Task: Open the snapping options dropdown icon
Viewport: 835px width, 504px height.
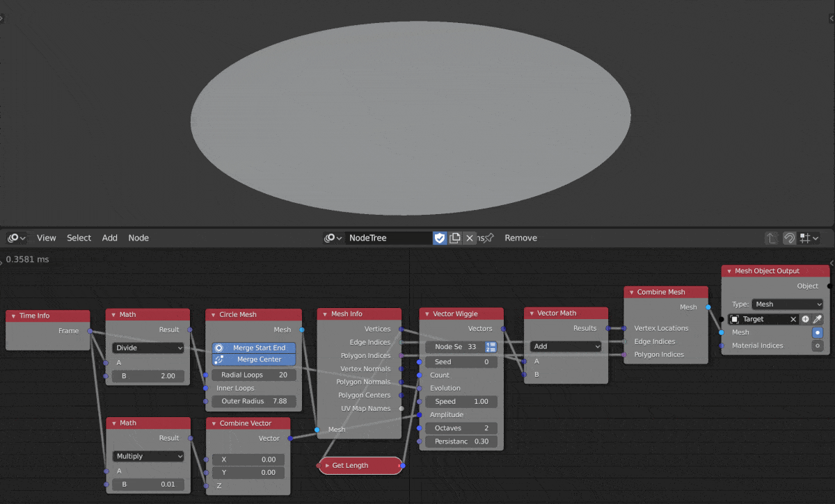Action: (809, 238)
